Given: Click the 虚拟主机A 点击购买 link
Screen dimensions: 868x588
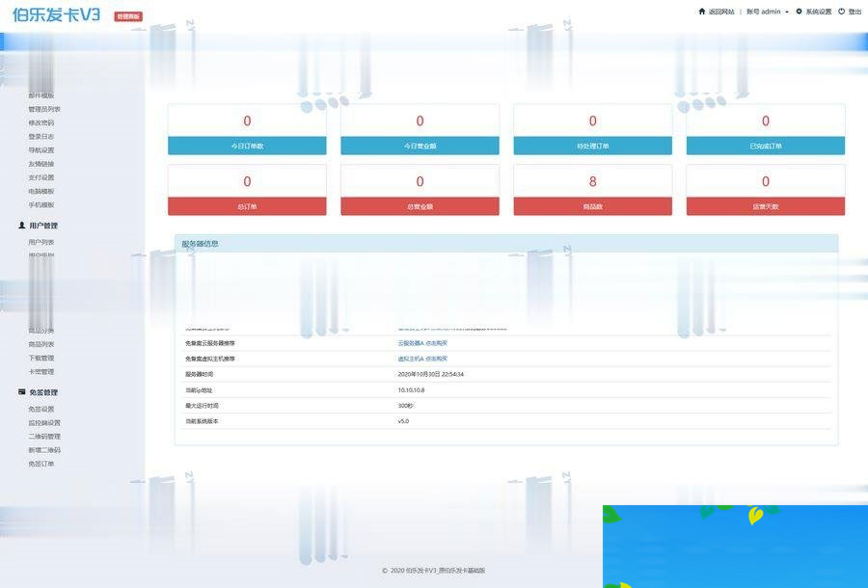Looking at the screenshot, I should [x=422, y=359].
